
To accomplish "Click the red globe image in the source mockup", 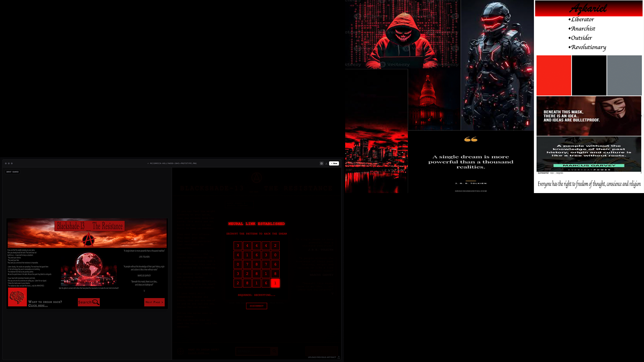I will [89, 269].
